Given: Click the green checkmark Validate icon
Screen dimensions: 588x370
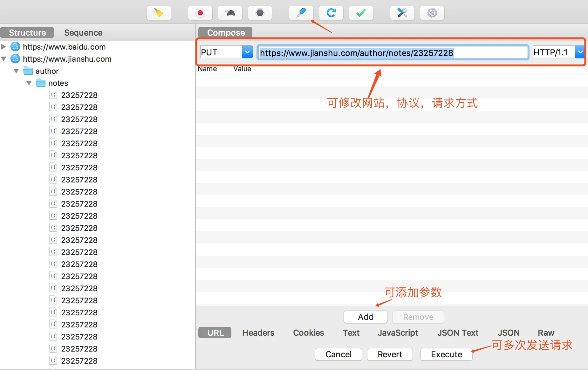Looking at the screenshot, I should pyautogui.click(x=361, y=13).
